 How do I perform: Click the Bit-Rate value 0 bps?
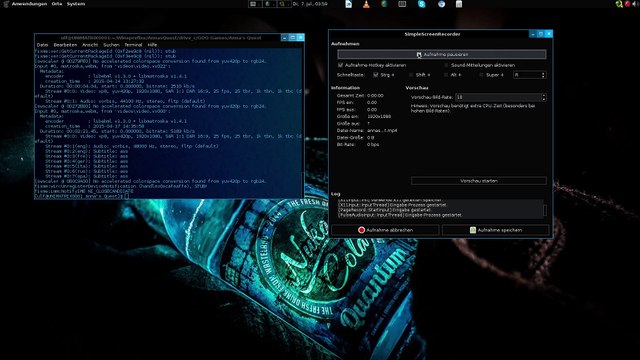point(373,144)
